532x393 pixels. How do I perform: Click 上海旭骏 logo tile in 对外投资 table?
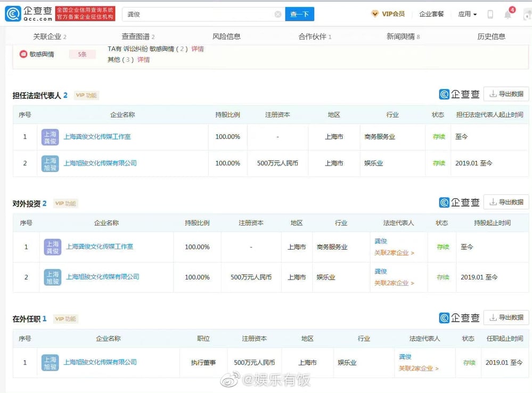[x=53, y=277]
